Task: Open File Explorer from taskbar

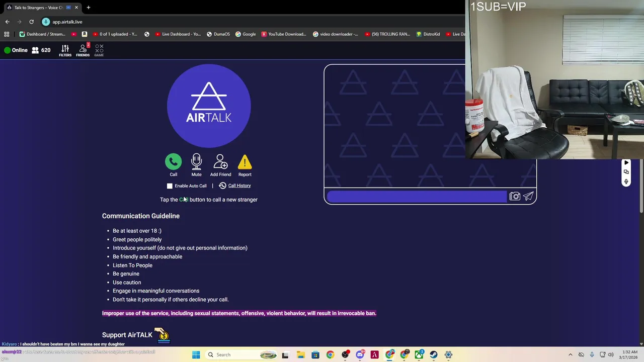Action: [300, 354]
